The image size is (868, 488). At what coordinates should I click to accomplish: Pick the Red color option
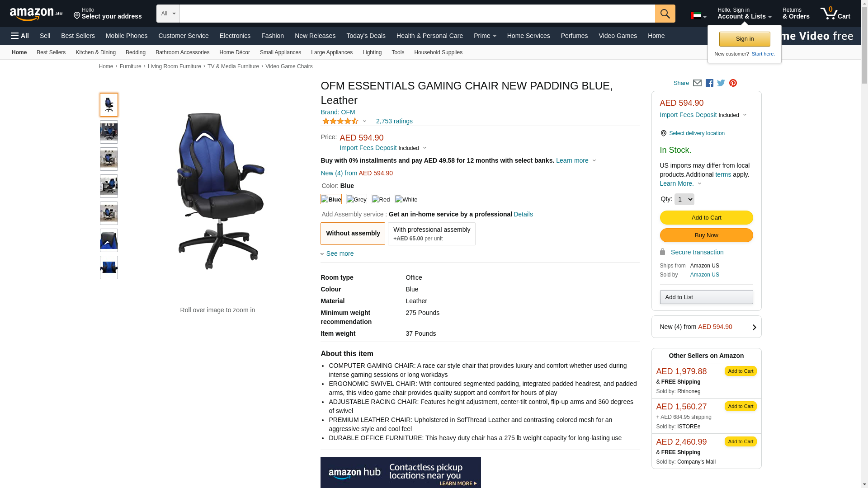point(381,199)
